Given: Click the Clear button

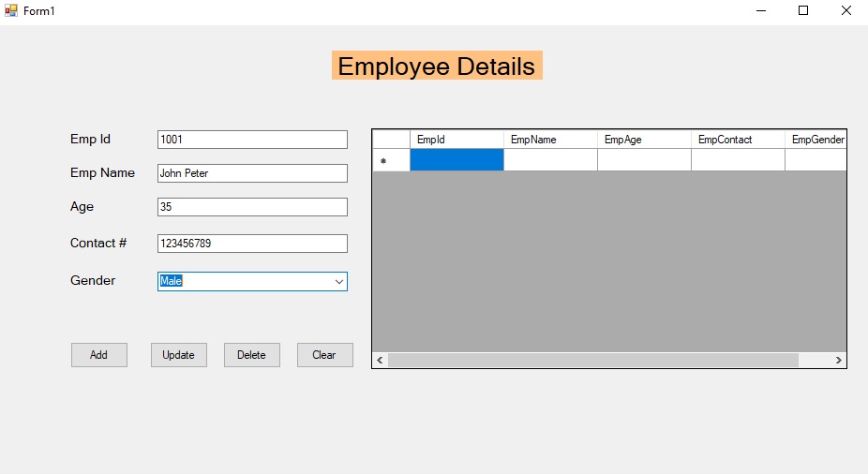Looking at the screenshot, I should [325, 355].
